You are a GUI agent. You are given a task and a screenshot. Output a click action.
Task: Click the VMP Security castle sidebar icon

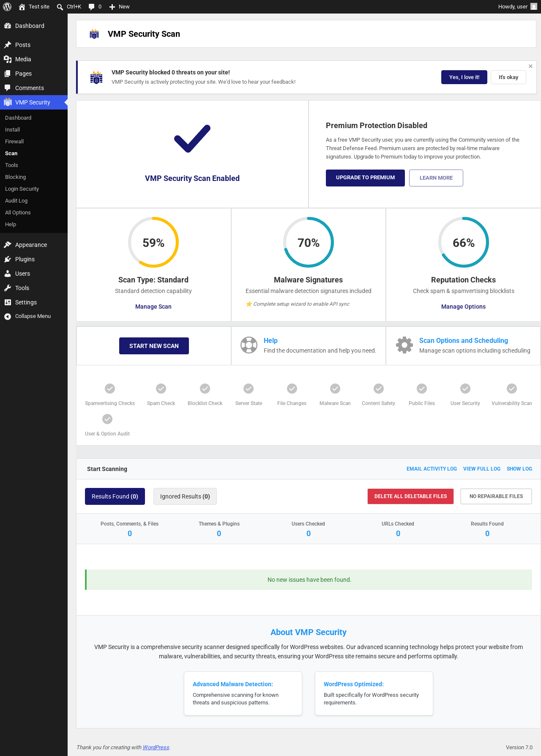pyautogui.click(x=8, y=102)
